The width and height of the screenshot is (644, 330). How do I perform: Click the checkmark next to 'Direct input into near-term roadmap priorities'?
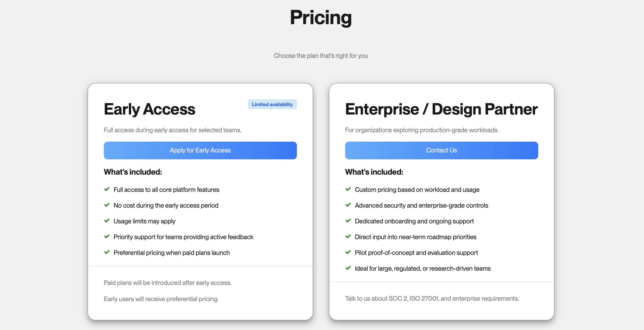click(x=348, y=237)
